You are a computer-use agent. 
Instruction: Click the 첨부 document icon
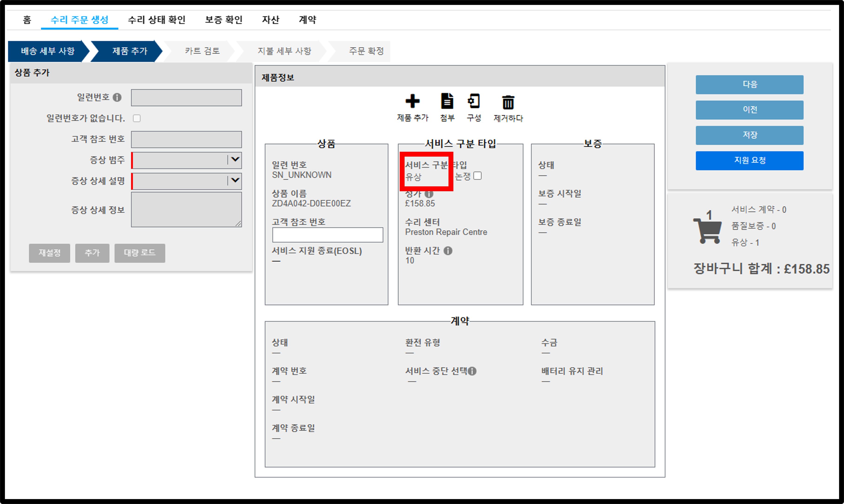click(x=447, y=101)
